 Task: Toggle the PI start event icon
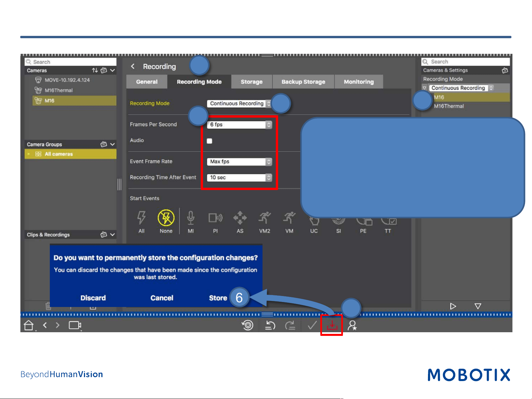click(x=215, y=218)
